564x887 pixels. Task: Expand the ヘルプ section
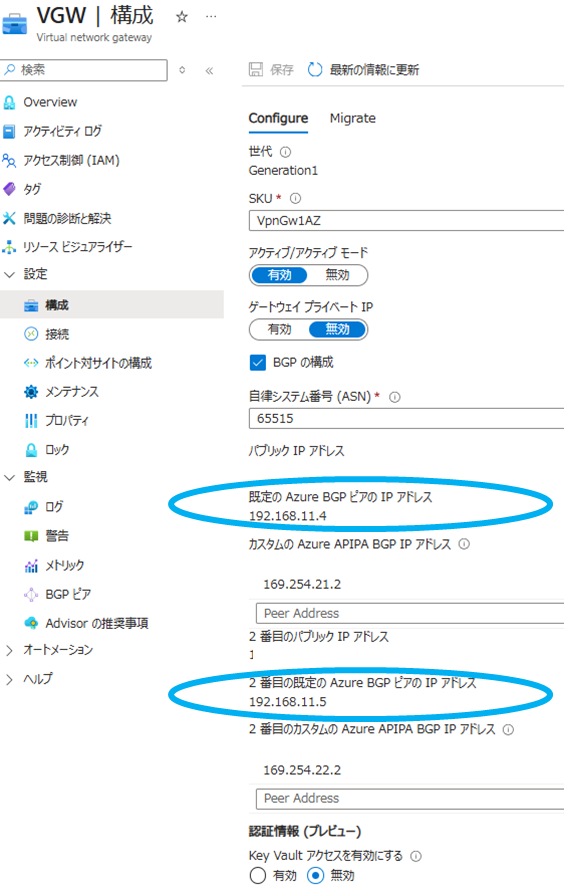pos(8,679)
